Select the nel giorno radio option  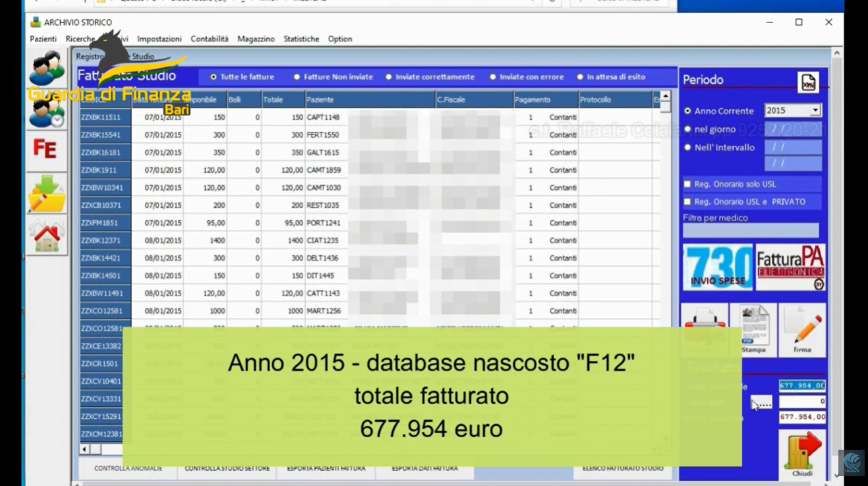click(x=687, y=129)
